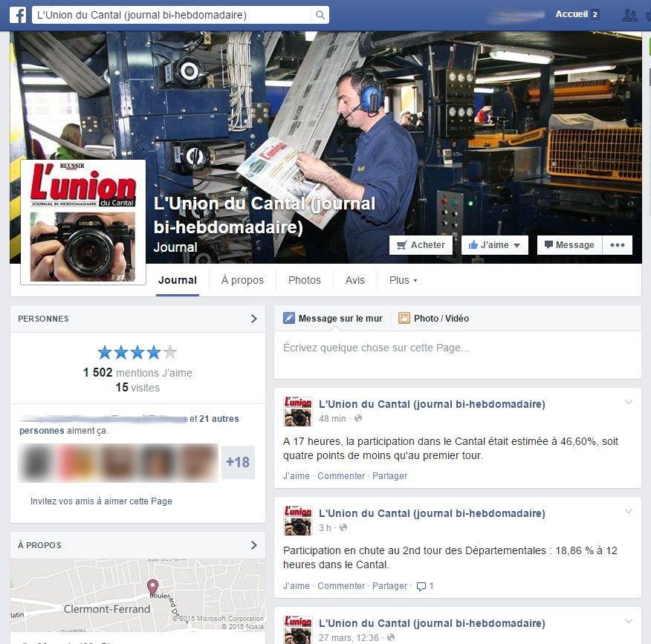Click J'aime on the 46,60% participation post

[297, 476]
